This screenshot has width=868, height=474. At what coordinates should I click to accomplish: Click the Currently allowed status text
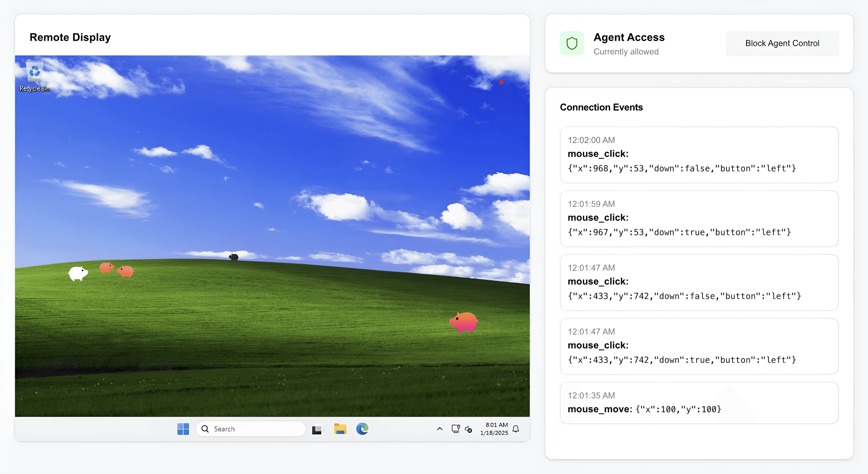point(626,52)
